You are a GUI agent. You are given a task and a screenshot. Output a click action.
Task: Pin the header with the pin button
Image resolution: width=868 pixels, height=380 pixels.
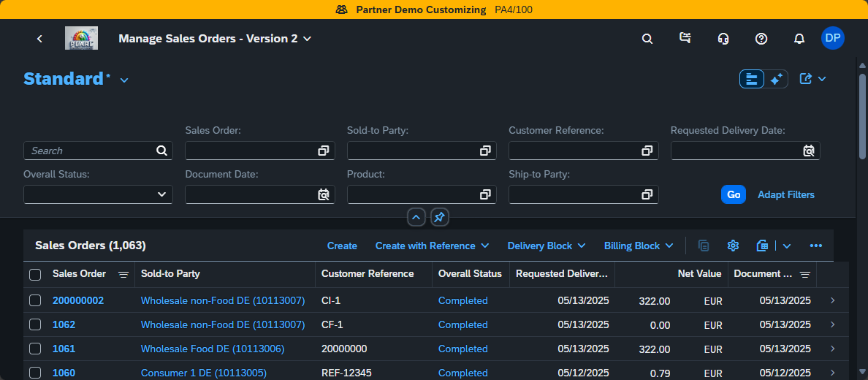click(x=440, y=218)
